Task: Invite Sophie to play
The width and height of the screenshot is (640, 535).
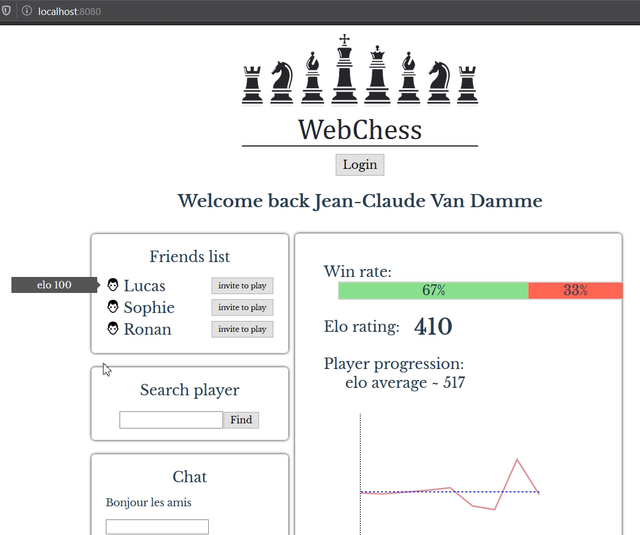Action: [242, 307]
